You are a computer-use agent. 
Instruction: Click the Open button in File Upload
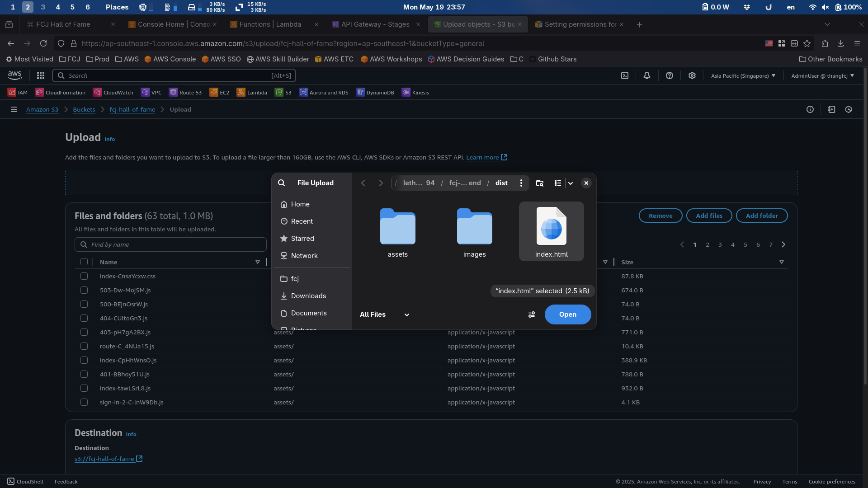click(x=568, y=314)
